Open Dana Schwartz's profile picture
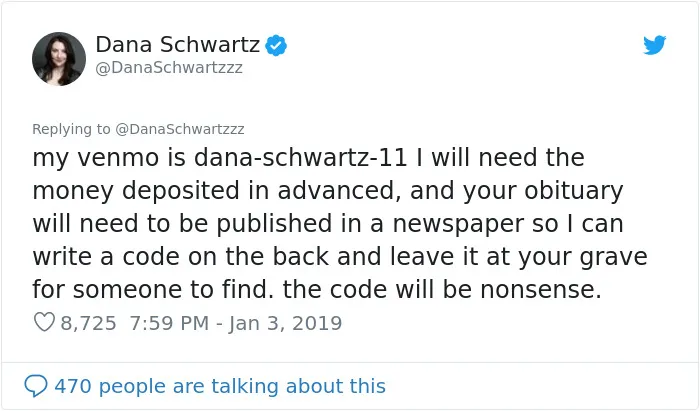This screenshot has width=700, height=411. coord(59,58)
